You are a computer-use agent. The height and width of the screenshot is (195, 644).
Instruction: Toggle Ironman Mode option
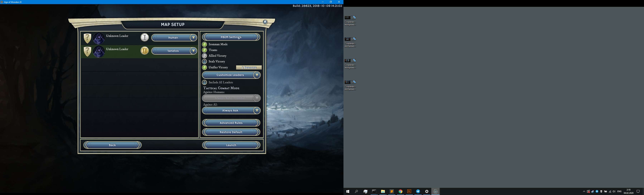(x=204, y=44)
